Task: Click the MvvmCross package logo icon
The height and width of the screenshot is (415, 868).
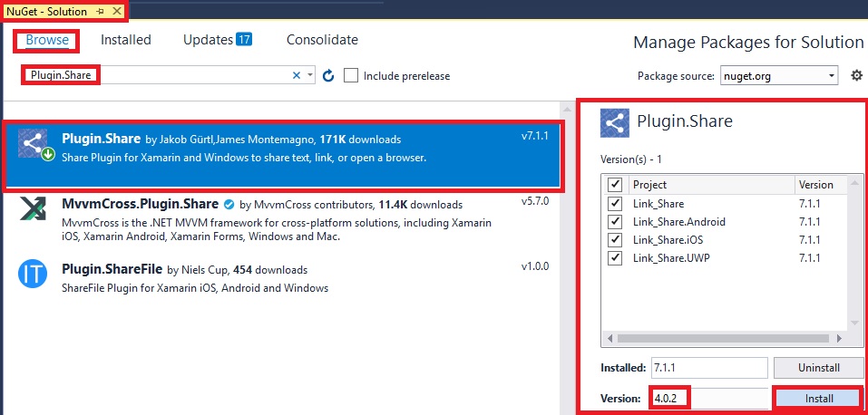Action: click(x=33, y=208)
